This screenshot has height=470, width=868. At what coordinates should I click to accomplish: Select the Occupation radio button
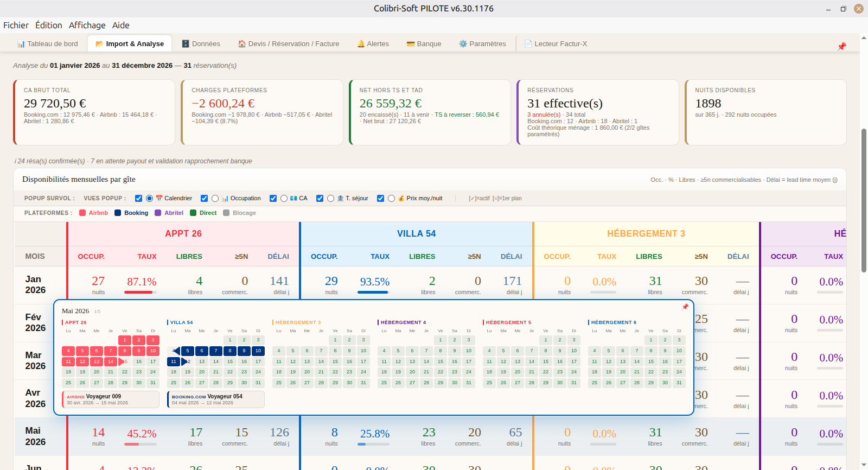point(215,199)
